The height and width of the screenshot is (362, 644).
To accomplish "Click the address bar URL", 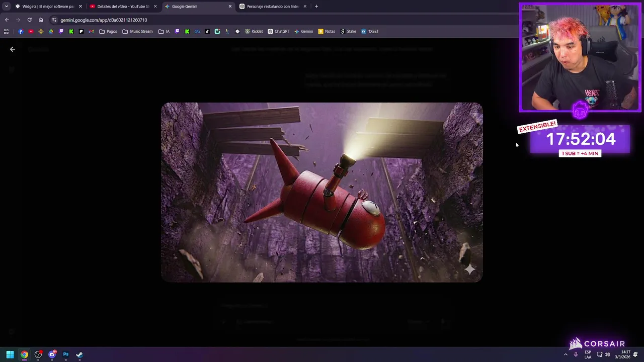I will (104, 20).
